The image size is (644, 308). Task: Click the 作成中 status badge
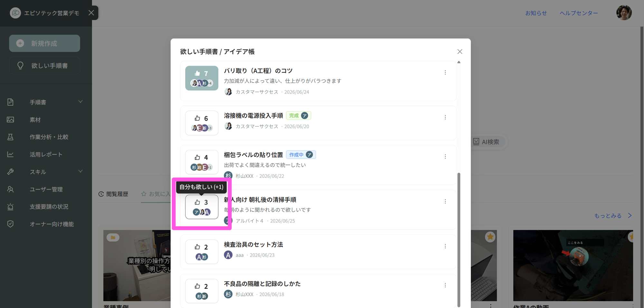pyautogui.click(x=301, y=155)
